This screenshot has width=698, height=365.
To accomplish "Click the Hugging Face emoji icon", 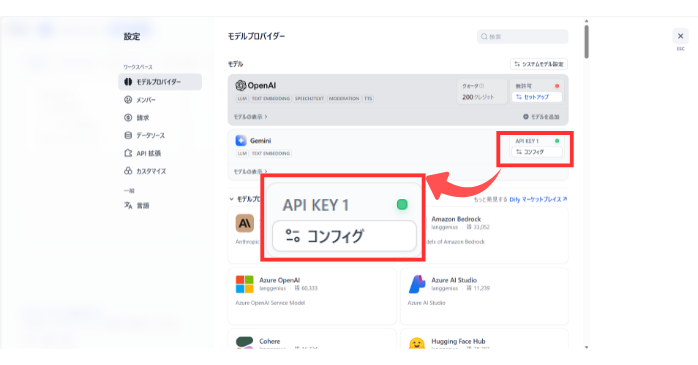I will (417, 343).
